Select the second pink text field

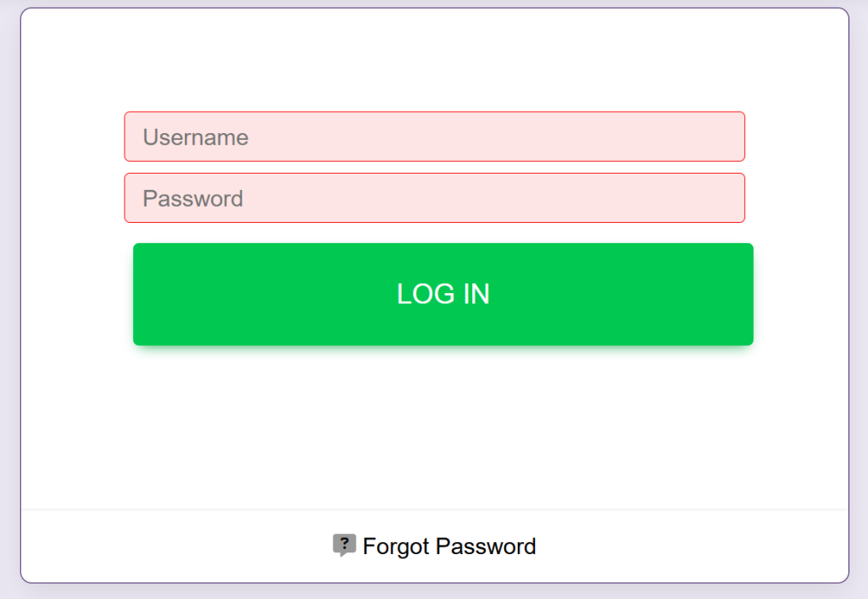tap(434, 198)
